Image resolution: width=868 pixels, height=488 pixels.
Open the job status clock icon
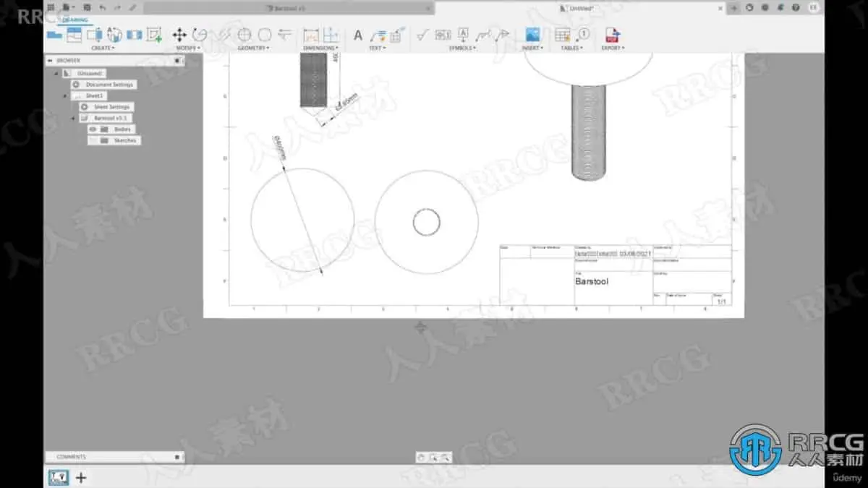coord(765,7)
